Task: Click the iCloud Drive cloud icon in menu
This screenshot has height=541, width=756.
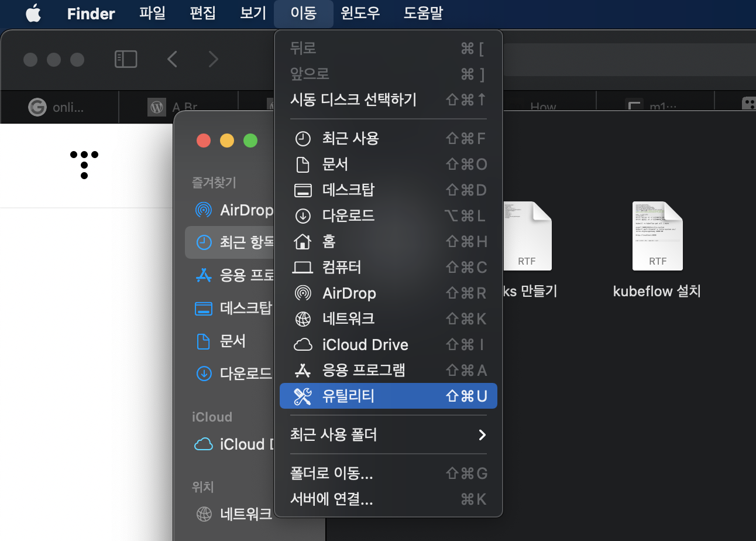Action: [303, 345]
